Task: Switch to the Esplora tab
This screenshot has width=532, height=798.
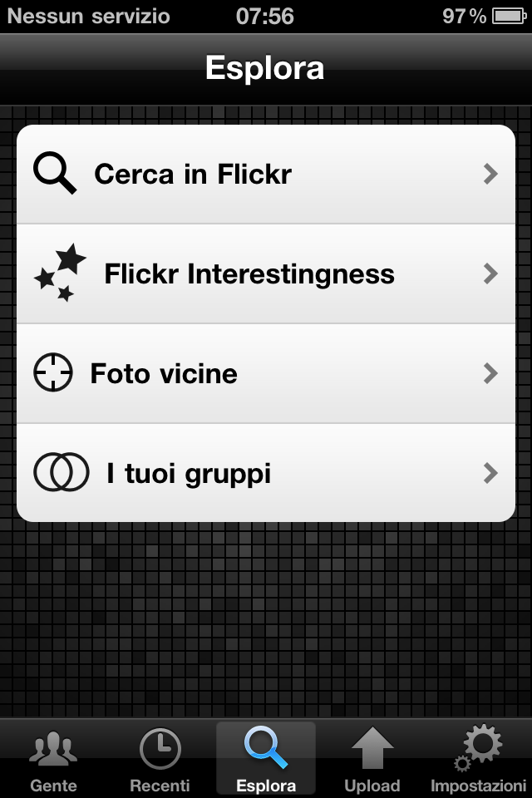Action: coord(266,758)
